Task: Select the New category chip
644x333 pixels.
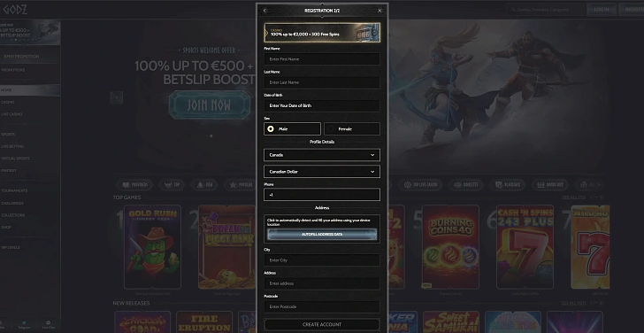Action: click(x=205, y=185)
